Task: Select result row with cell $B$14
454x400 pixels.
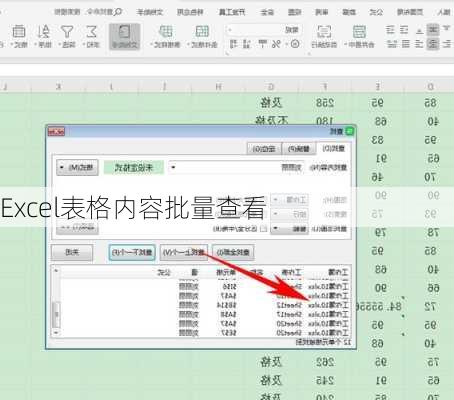Action: tap(204, 305)
